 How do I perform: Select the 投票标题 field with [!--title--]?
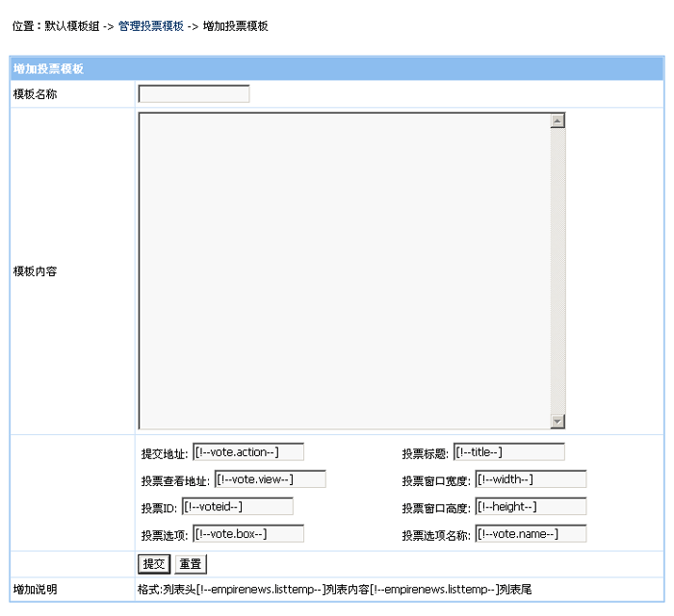click(x=509, y=452)
